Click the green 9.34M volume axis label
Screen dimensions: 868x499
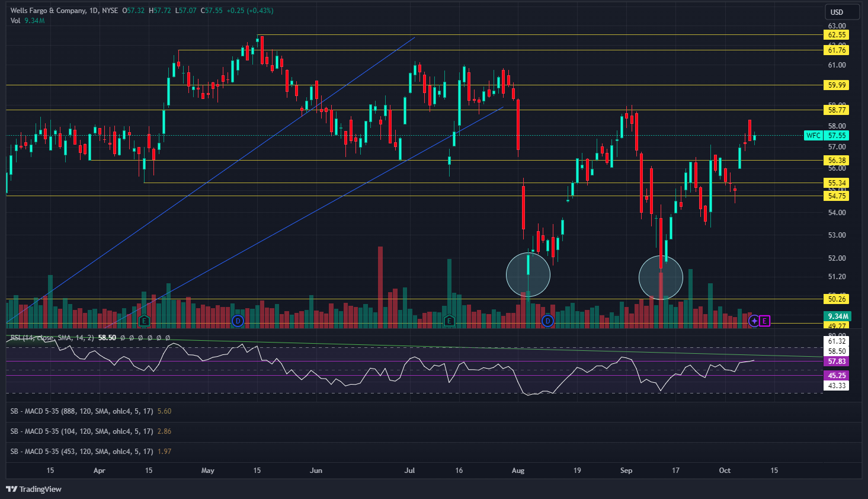(x=837, y=316)
